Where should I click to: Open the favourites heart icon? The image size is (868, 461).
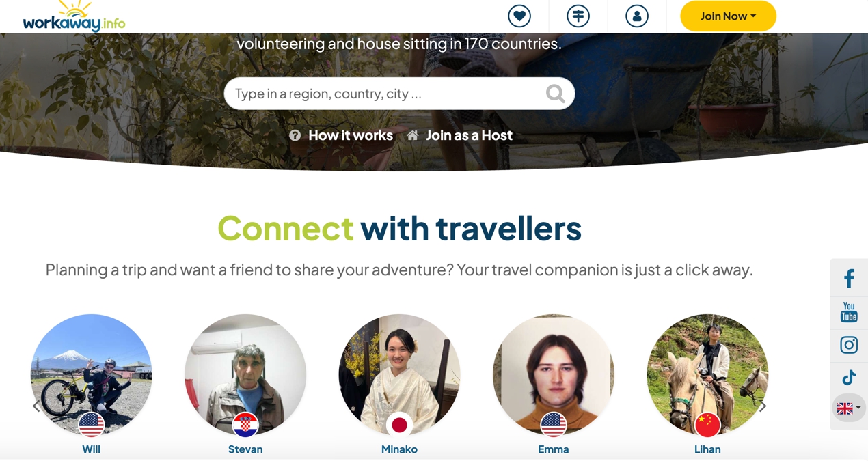(x=519, y=16)
